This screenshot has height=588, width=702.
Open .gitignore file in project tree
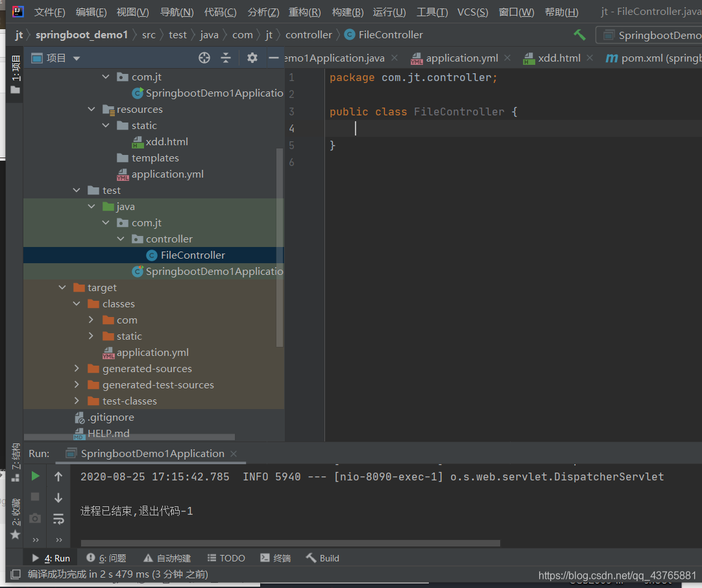110,417
